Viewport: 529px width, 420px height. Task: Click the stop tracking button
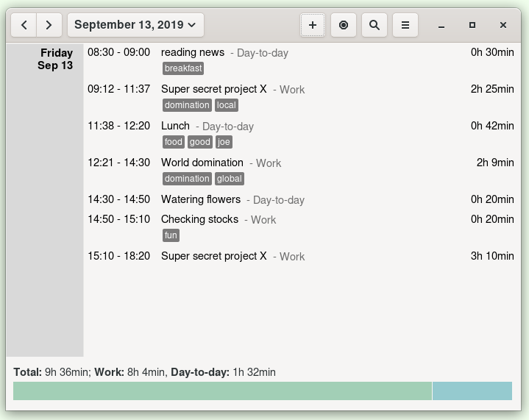point(344,25)
